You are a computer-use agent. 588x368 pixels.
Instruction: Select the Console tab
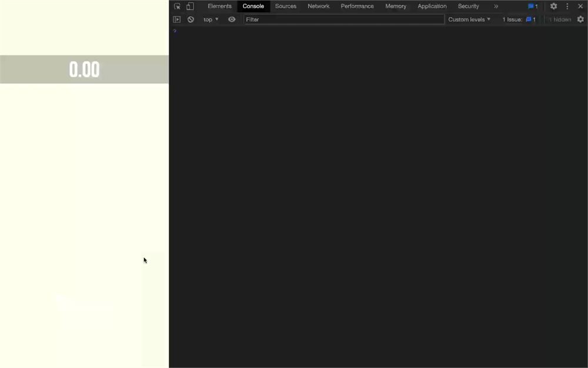coord(253,6)
